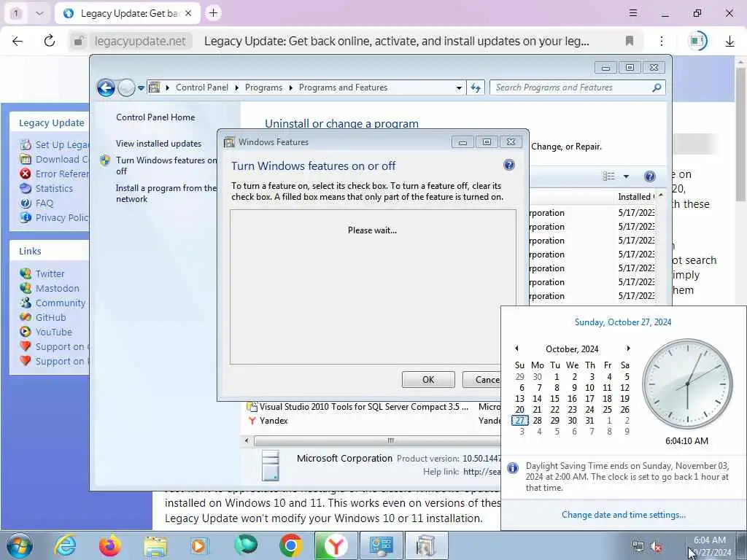Open Firefox from the taskbar

[109, 545]
